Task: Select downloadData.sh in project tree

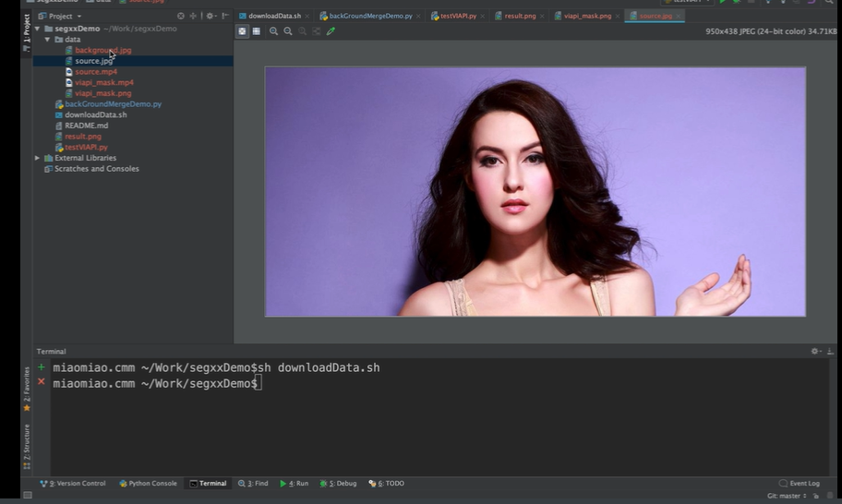Action: [96, 114]
